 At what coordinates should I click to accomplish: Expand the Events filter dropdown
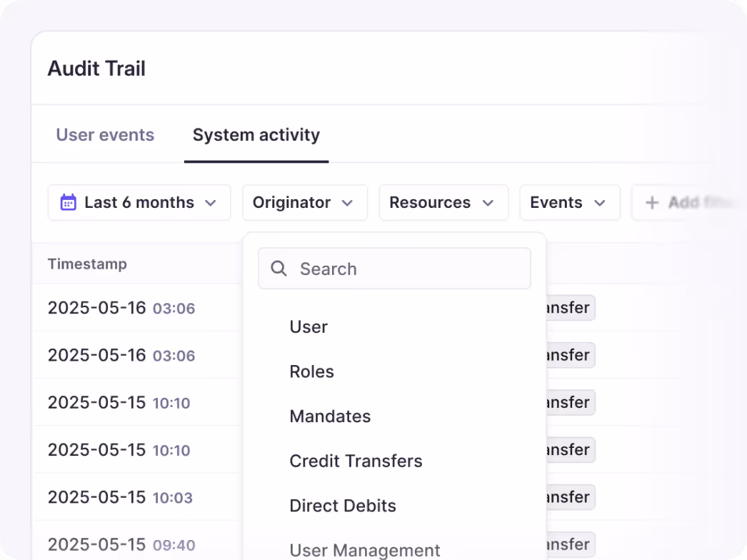[x=570, y=203]
